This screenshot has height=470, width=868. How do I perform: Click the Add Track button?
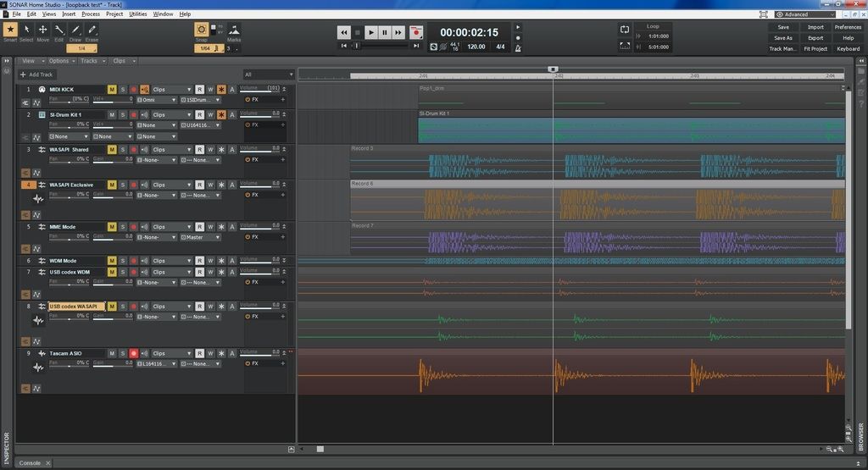(36, 75)
